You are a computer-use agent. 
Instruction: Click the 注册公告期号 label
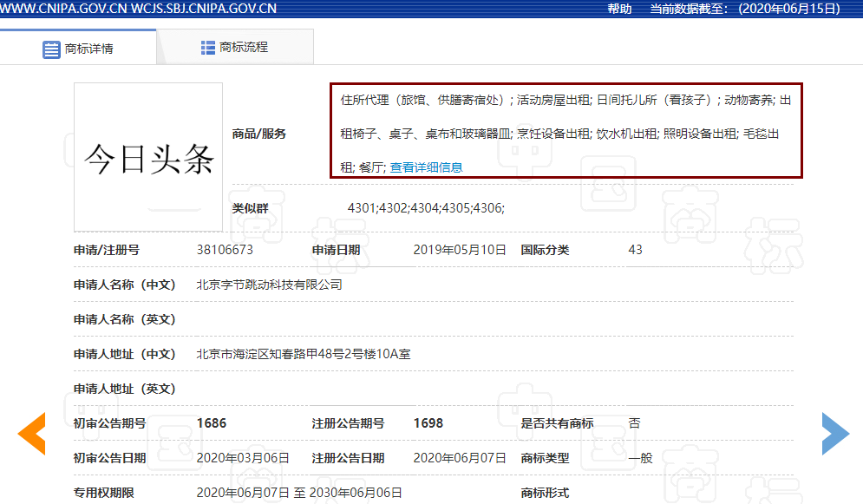348,423
